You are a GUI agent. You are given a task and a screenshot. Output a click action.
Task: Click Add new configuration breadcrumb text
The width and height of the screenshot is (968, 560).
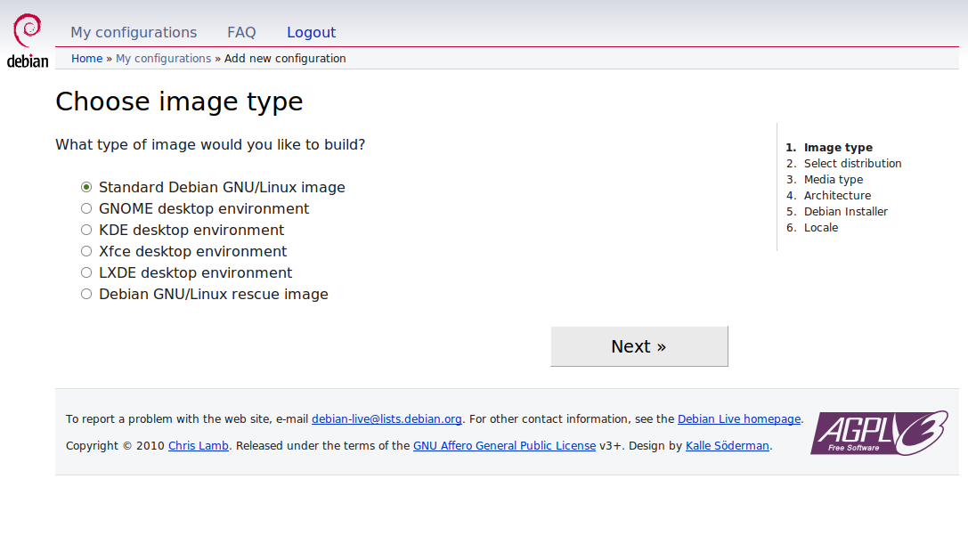[x=285, y=59]
